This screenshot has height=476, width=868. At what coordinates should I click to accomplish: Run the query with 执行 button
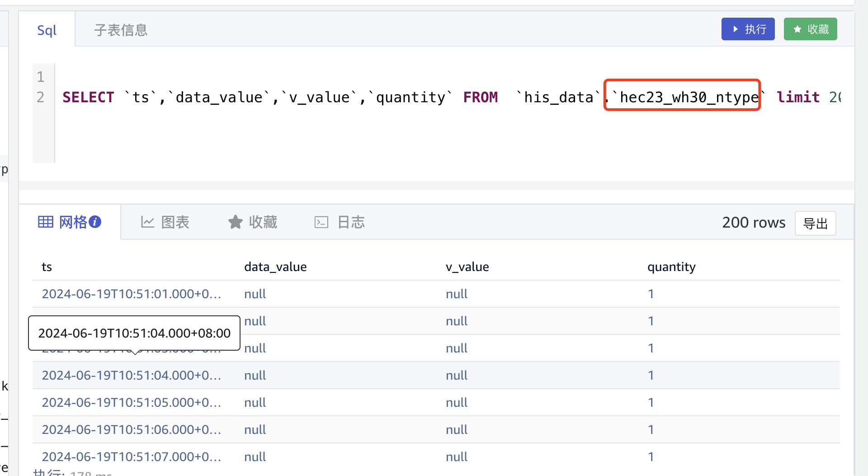coord(748,29)
